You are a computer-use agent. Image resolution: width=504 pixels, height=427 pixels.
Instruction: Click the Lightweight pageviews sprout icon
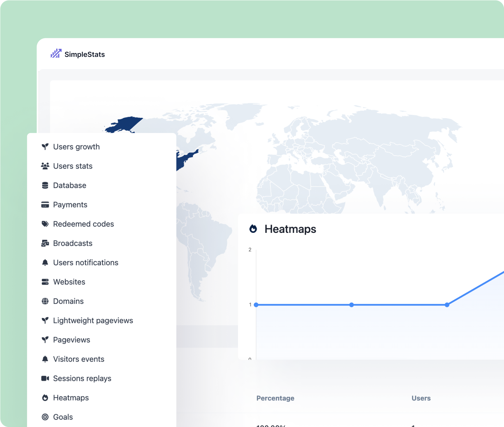pyautogui.click(x=45, y=321)
